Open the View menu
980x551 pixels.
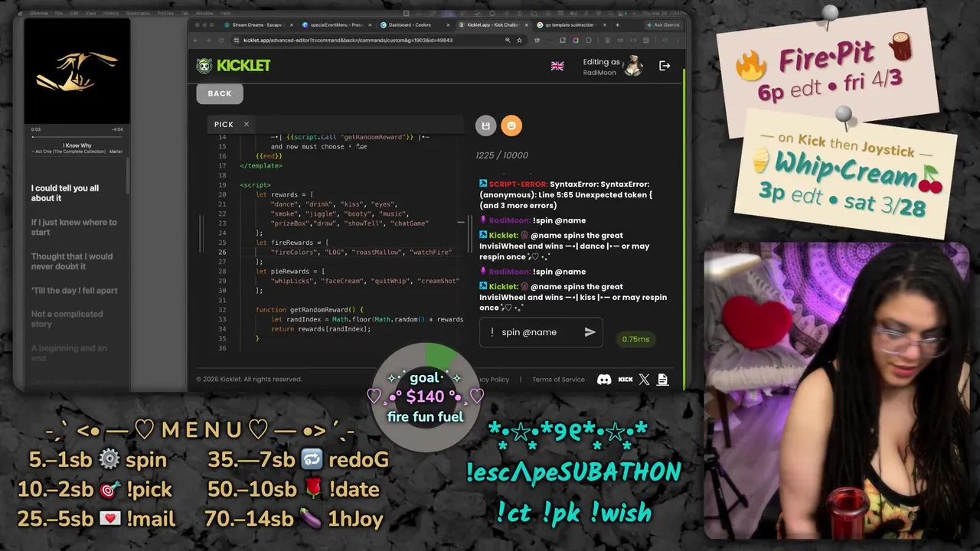90,13
